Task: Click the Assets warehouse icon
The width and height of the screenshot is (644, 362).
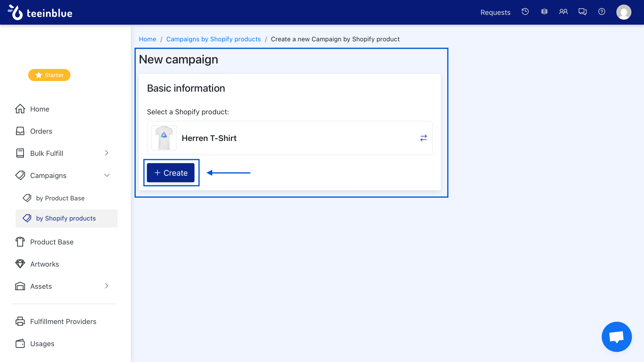Action: [20, 286]
